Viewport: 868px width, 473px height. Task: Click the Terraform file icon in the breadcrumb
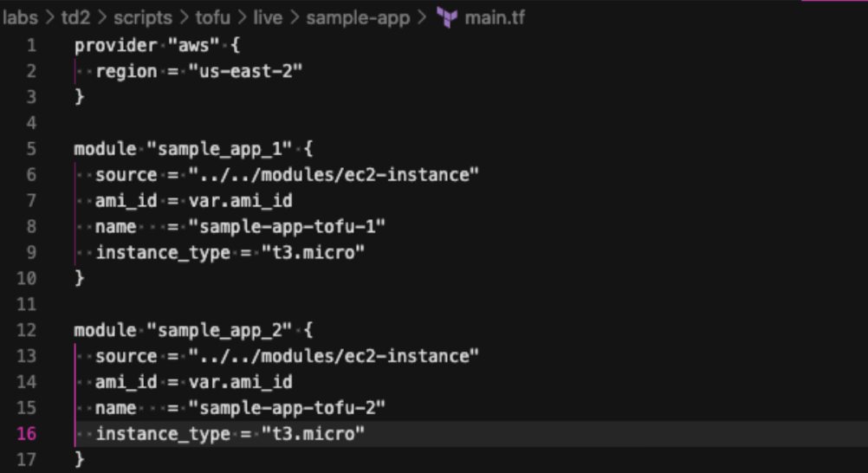pos(447,17)
